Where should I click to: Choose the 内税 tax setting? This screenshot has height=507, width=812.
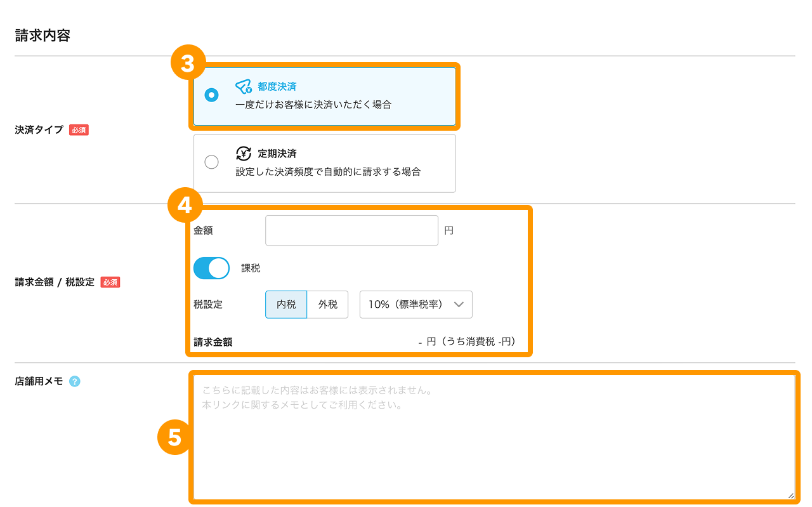[x=286, y=305]
